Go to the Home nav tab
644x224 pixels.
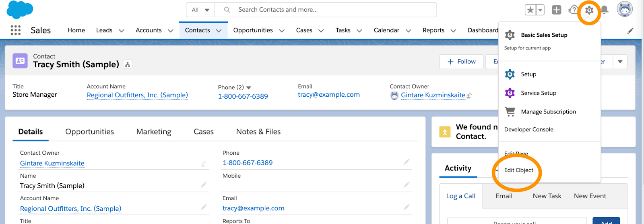[x=76, y=30]
